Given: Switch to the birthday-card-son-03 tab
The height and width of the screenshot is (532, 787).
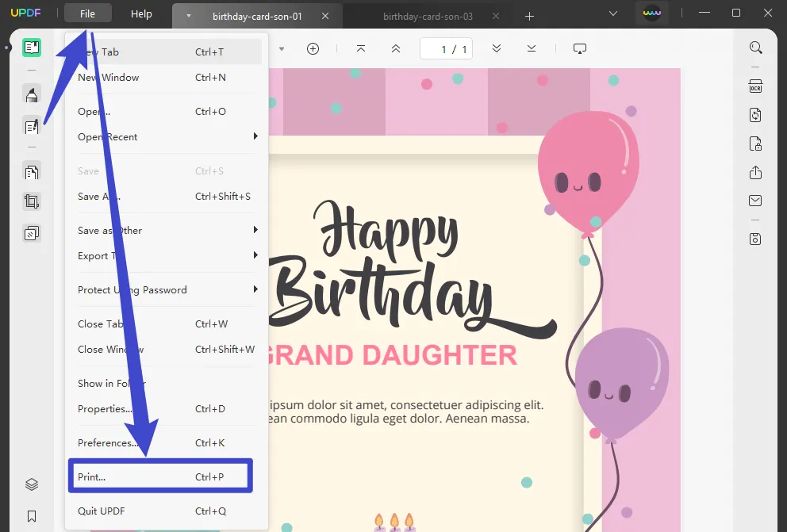Looking at the screenshot, I should [429, 15].
